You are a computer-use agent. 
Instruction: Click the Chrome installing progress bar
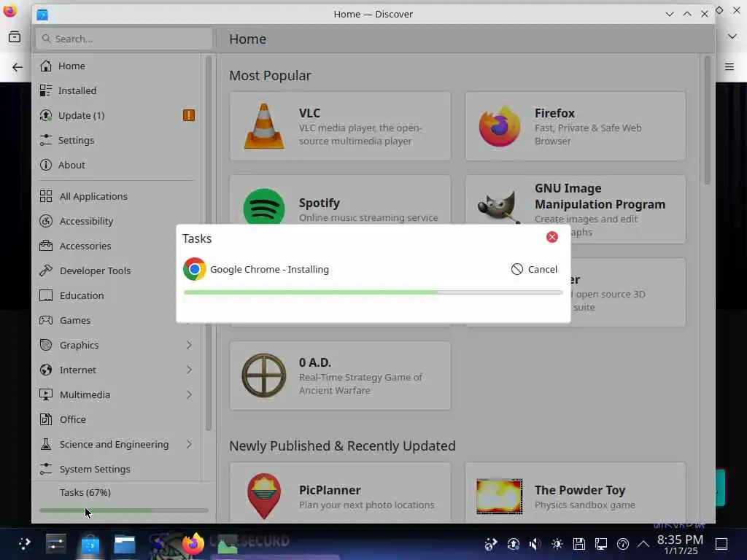click(x=373, y=292)
